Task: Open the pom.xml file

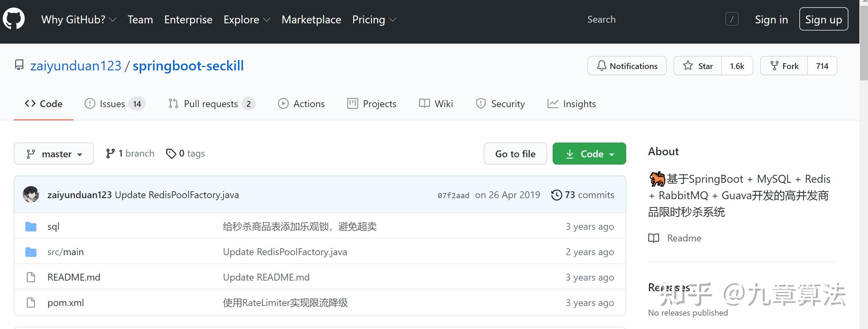Action: pos(66,303)
